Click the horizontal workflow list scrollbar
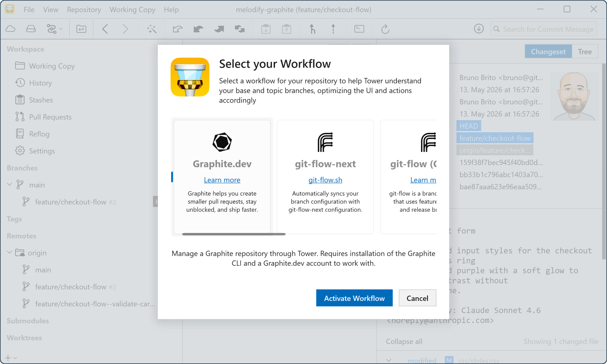Viewport: 607px width, 364px height. (234, 234)
